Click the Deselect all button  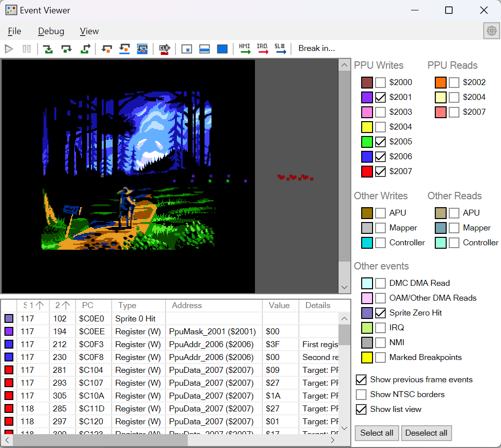click(x=426, y=433)
